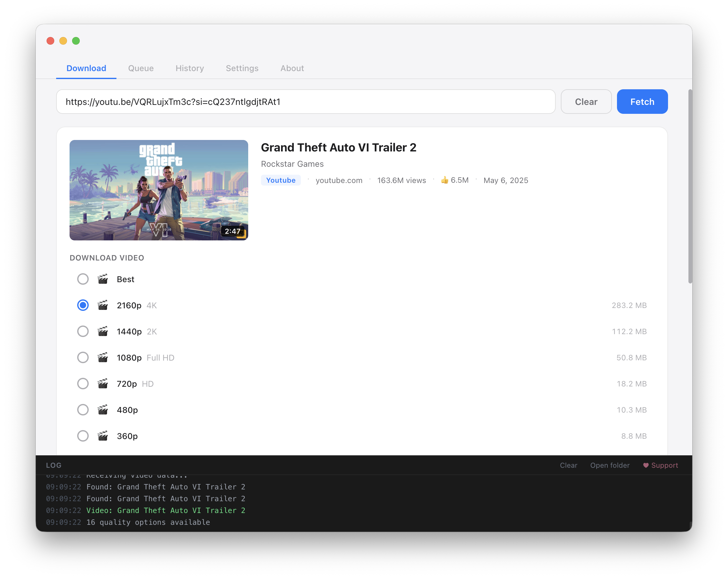Switch to the Download tab

tap(86, 68)
